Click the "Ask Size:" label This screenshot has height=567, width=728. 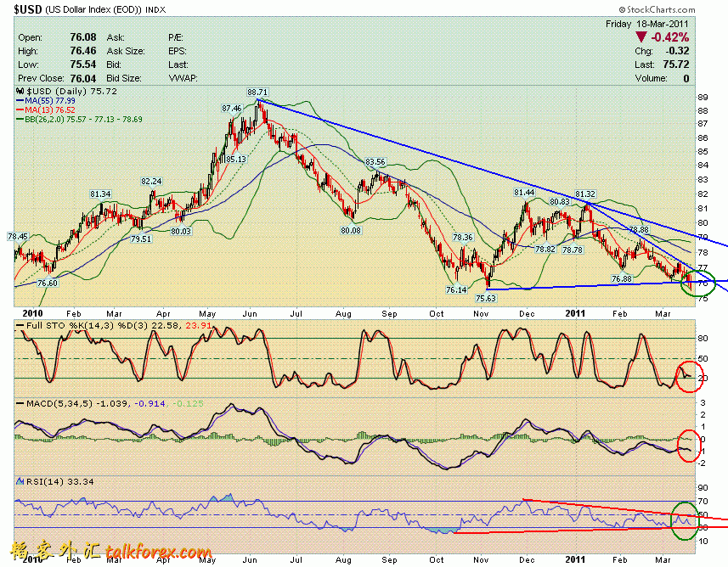[x=126, y=51]
